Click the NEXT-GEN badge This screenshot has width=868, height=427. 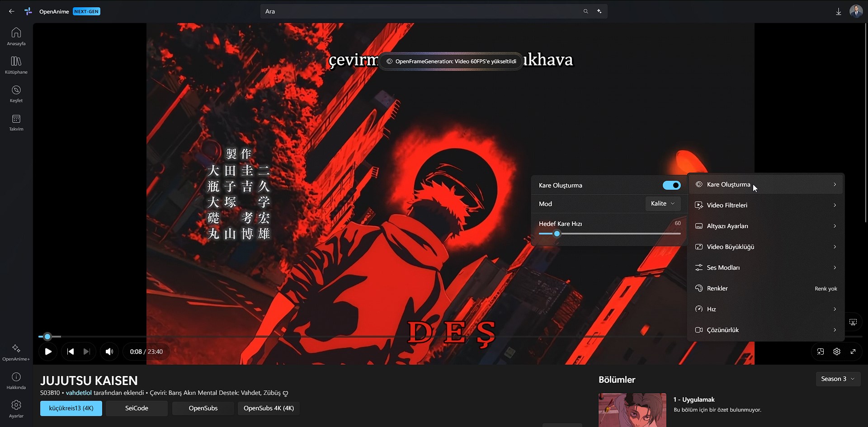[x=86, y=11]
